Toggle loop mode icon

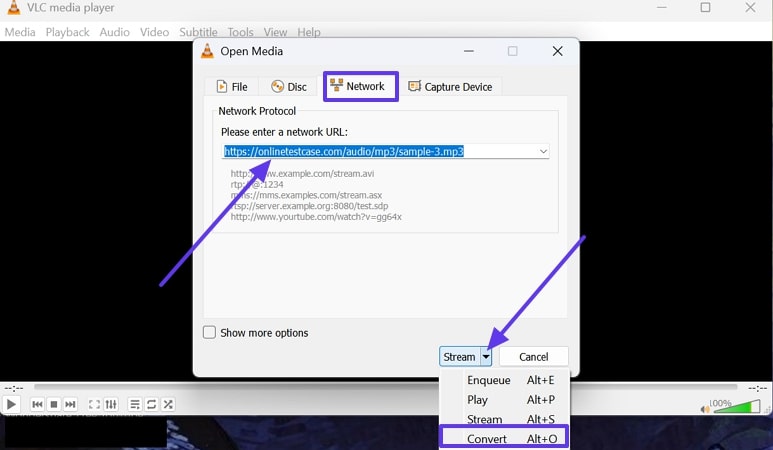click(151, 405)
